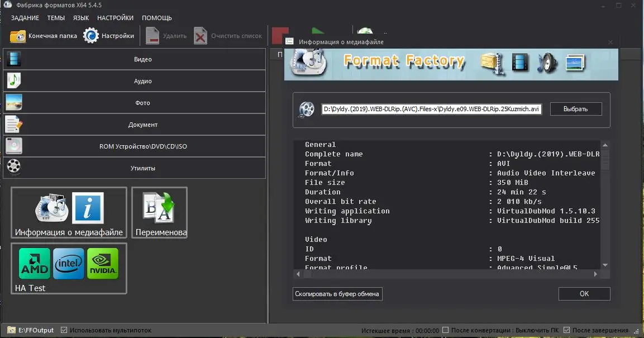Toggle the После завершения checkbox
644x338 pixels.
pyautogui.click(x=566, y=330)
